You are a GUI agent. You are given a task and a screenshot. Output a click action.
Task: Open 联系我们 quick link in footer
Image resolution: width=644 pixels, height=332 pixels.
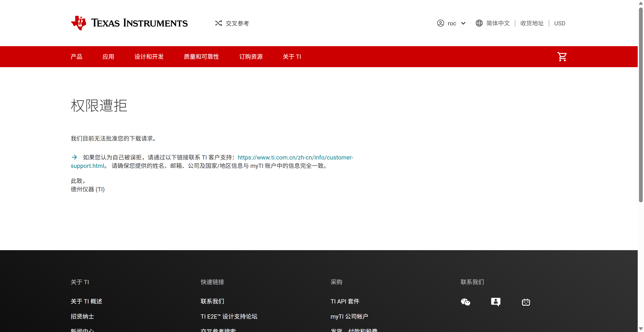point(212,301)
